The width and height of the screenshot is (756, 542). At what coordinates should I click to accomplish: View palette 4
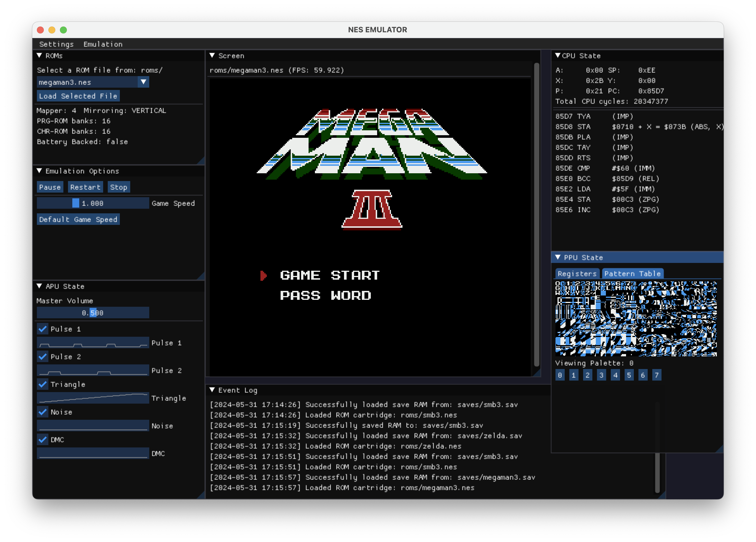pyautogui.click(x=615, y=375)
